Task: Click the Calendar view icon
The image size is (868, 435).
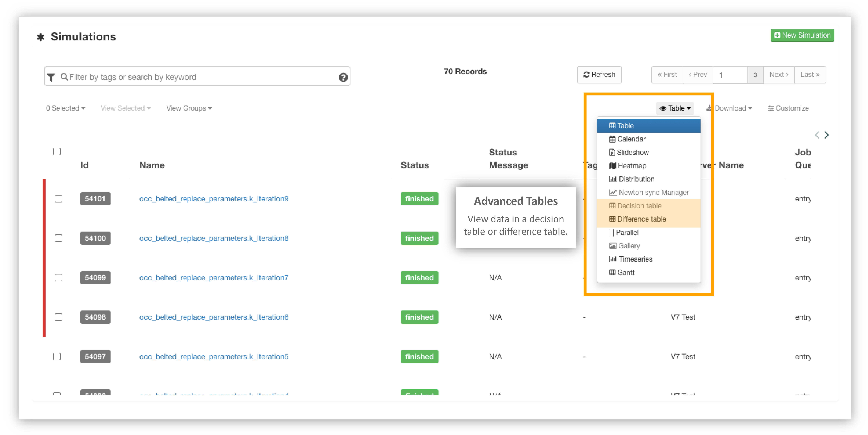Action: (x=612, y=139)
